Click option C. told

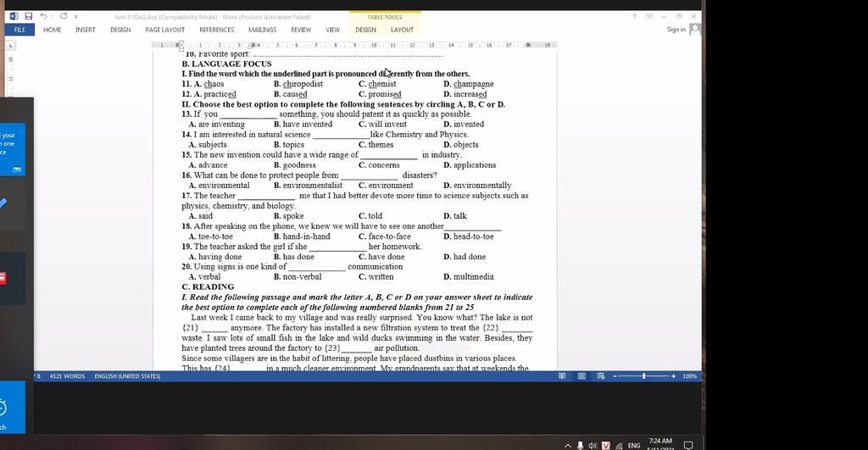coord(370,216)
